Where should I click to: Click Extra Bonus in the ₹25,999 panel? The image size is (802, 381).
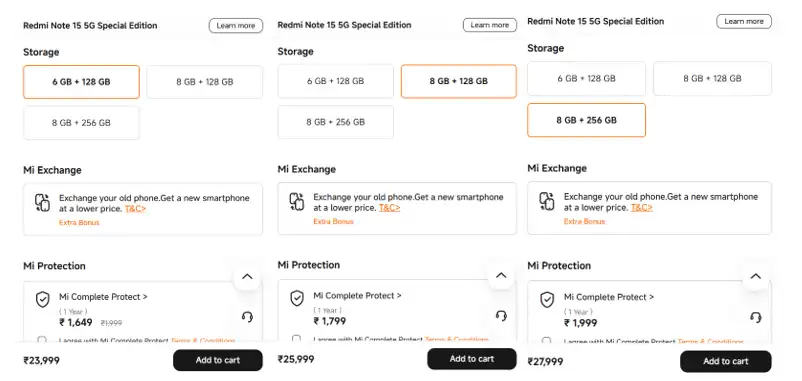333,221
